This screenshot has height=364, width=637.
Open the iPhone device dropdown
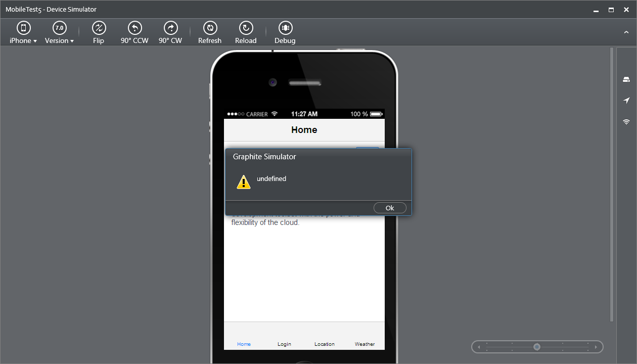[23, 33]
